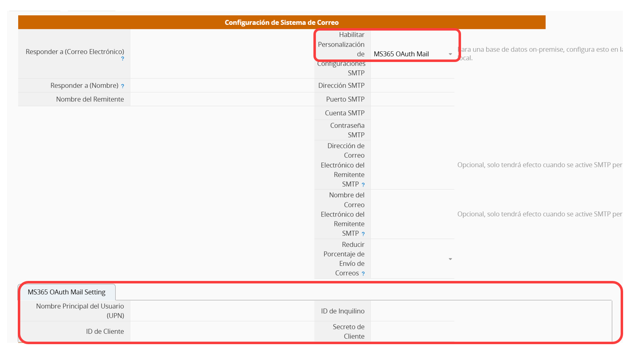Screen dimensions: 638x364
Task: Select the Puerto SMTP input box
Action: (412, 99)
